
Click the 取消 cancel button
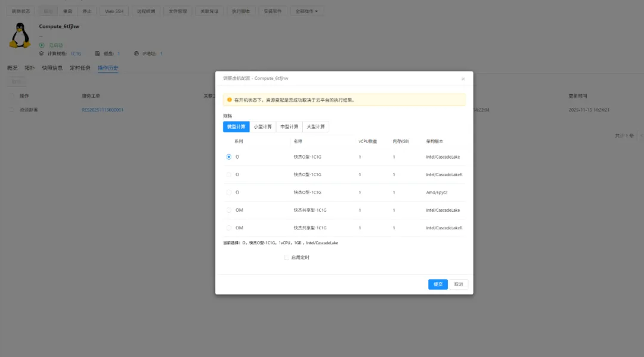[x=459, y=284]
